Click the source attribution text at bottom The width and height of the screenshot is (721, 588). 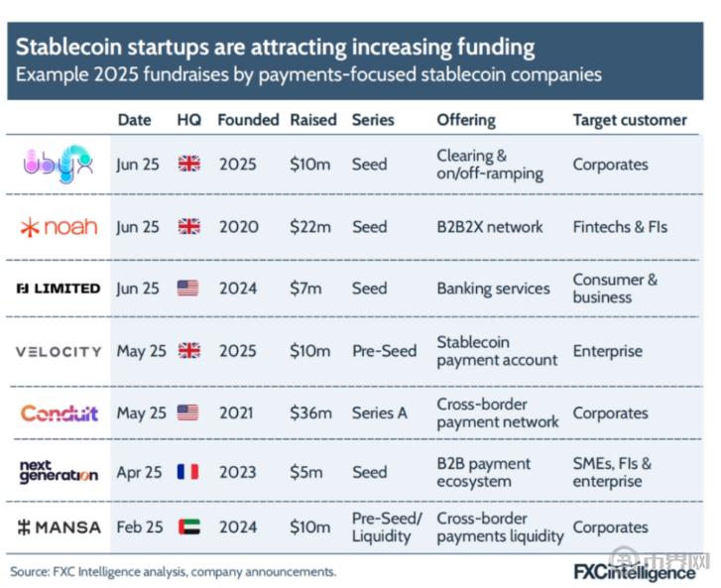(x=174, y=571)
